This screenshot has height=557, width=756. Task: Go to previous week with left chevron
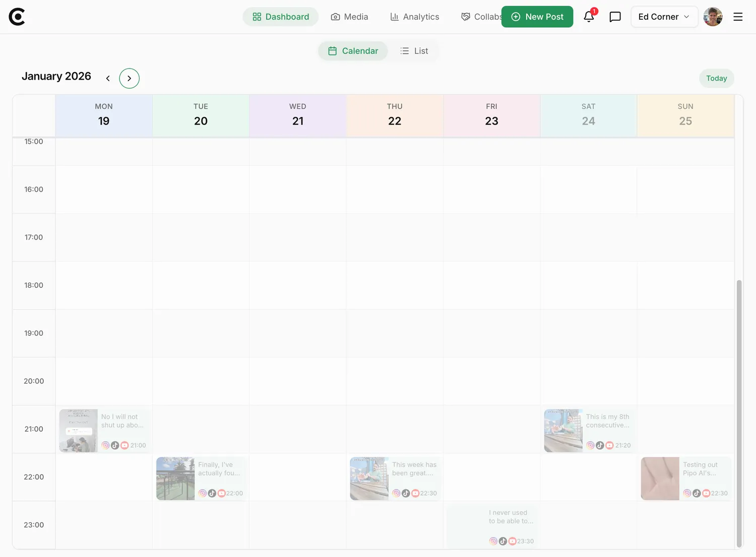coord(108,78)
